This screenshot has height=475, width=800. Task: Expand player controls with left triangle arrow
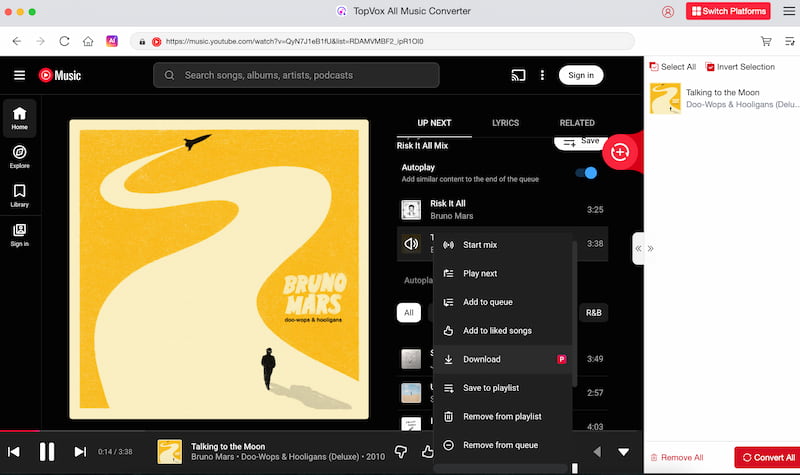597,452
